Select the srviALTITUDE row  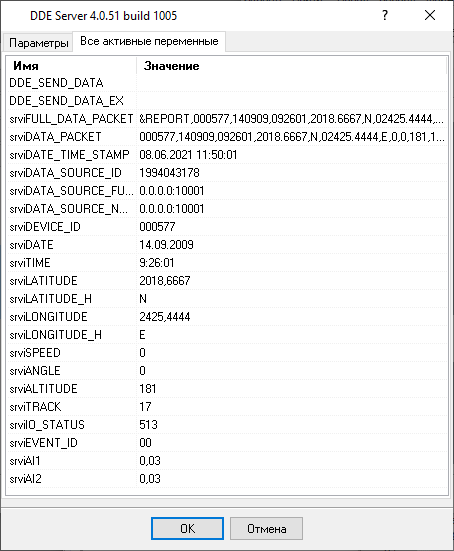(x=227, y=389)
